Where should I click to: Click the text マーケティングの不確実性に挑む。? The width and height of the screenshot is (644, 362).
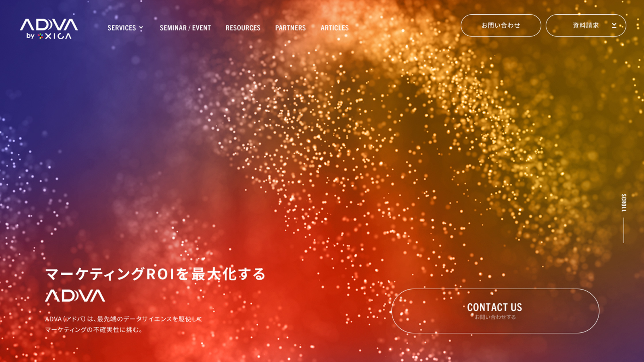point(94,330)
